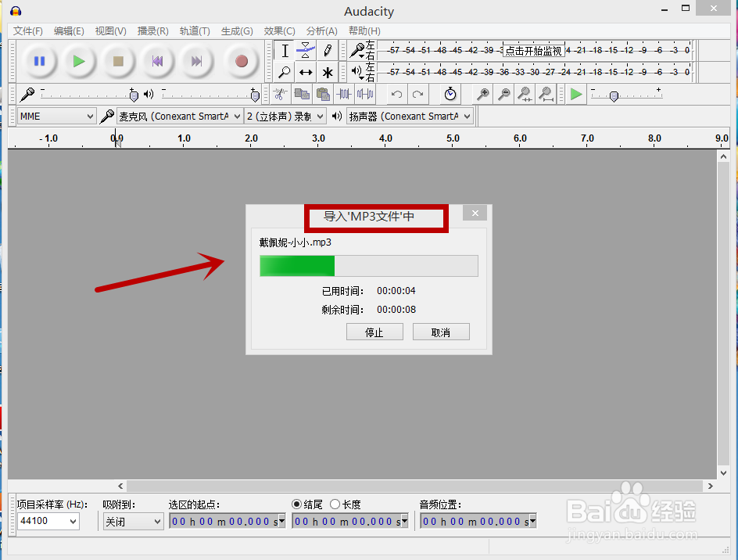Click the recording meter microphone icon
738x560 pixels.
click(x=357, y=50)
